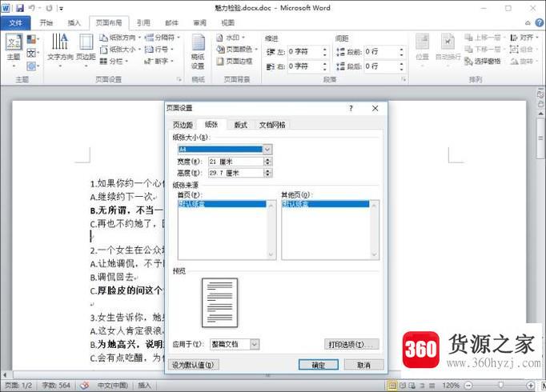The image size is (546, 392).
Task: Click the 120% zoom level
Action: [451, 386]
